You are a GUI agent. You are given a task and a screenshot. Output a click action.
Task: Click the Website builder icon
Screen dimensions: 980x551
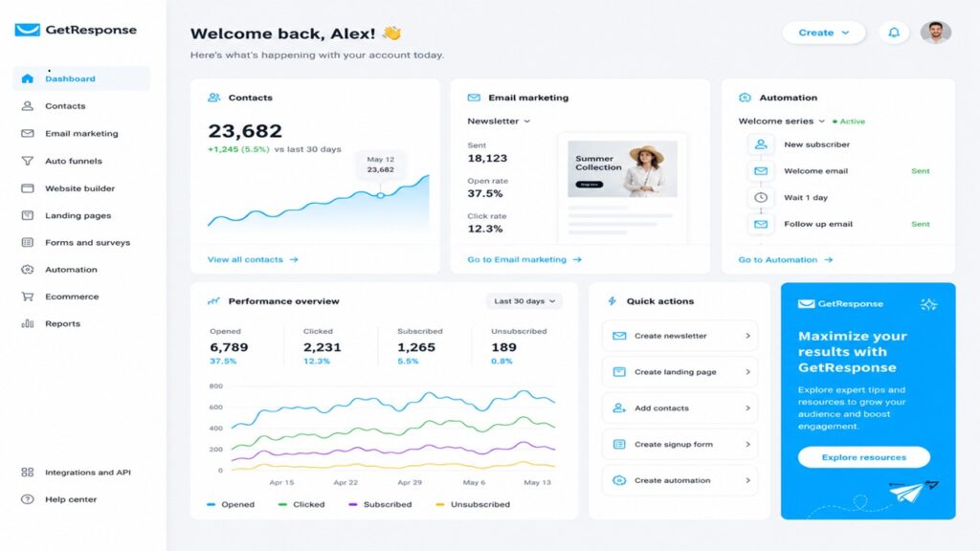click(27, 188)
